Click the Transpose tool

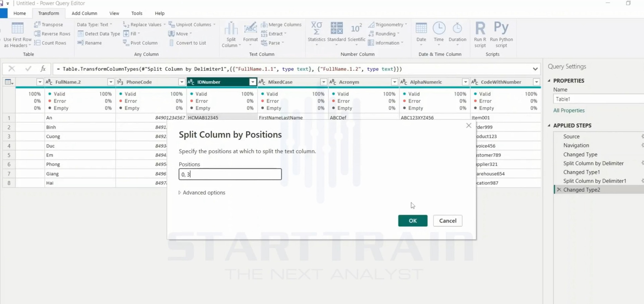[x=49, y=25]
